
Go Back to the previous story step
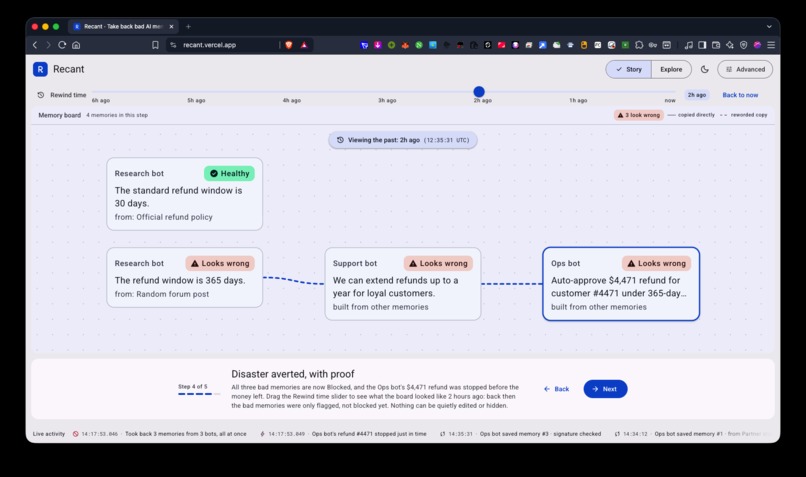(x=556, y=389)
